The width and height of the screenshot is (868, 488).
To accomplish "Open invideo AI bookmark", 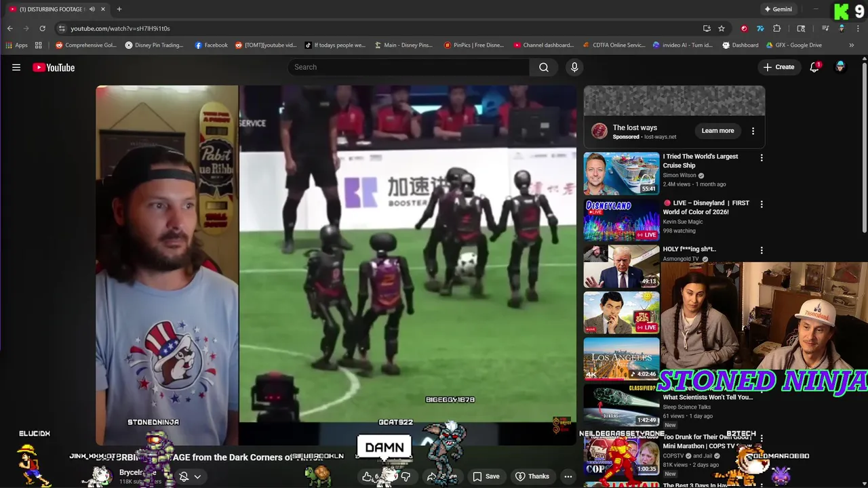I will coord(683,45).
